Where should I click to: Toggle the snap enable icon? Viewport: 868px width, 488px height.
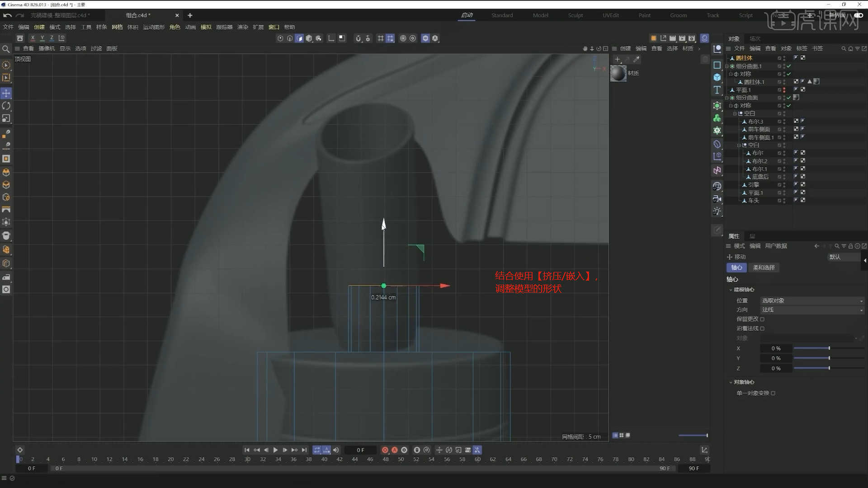[x=359, y=38]
